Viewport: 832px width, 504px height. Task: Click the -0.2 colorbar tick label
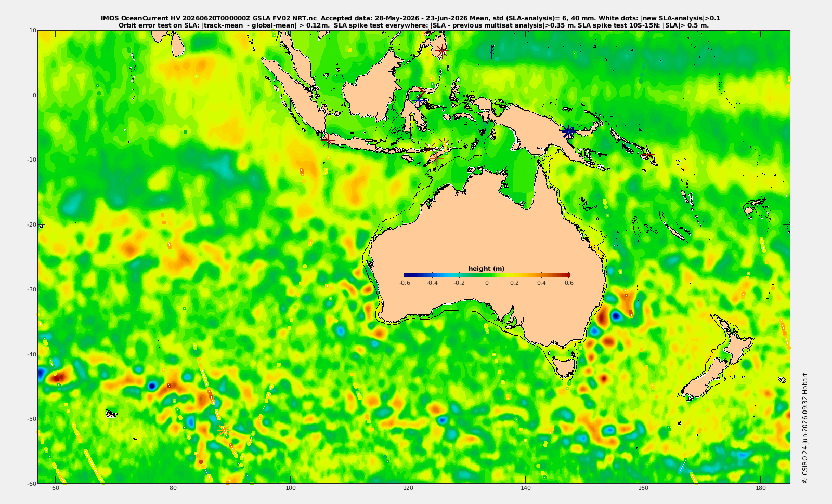tap(459, 283)
